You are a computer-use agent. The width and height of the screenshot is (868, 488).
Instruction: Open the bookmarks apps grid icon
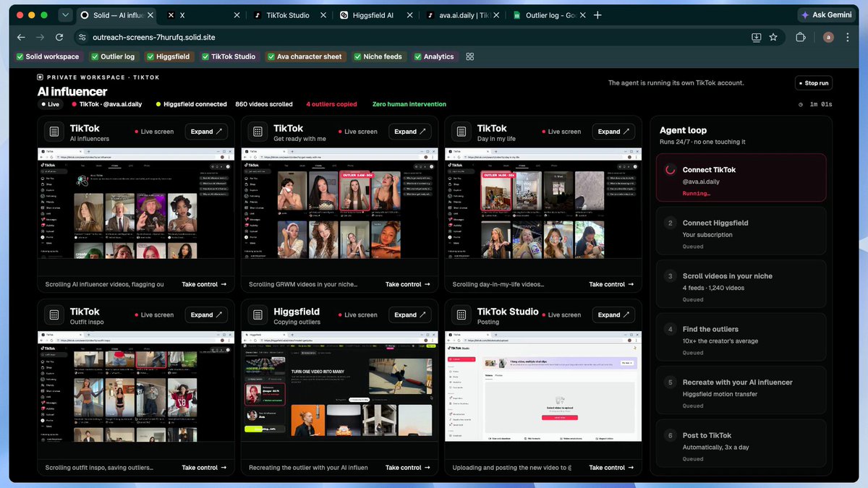(470, 56)
